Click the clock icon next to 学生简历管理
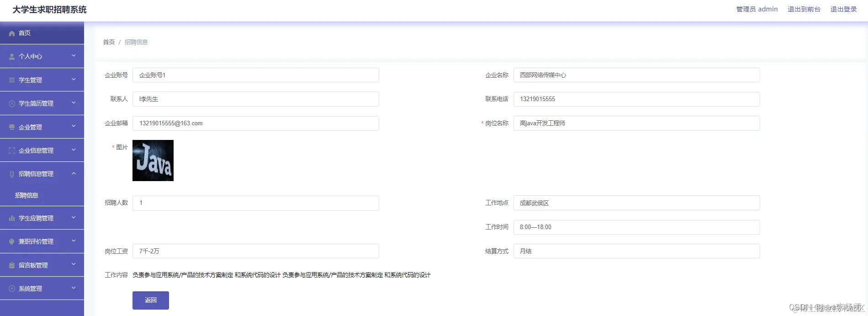Screen dimensions: 868x316 pyautogui.click(x=12, y=104)
